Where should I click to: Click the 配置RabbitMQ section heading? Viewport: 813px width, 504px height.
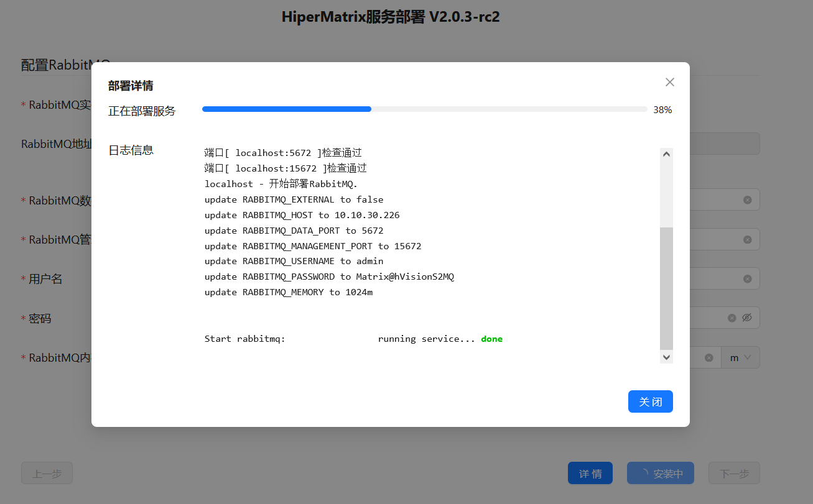pyautogui.click(x=65, y=65)
